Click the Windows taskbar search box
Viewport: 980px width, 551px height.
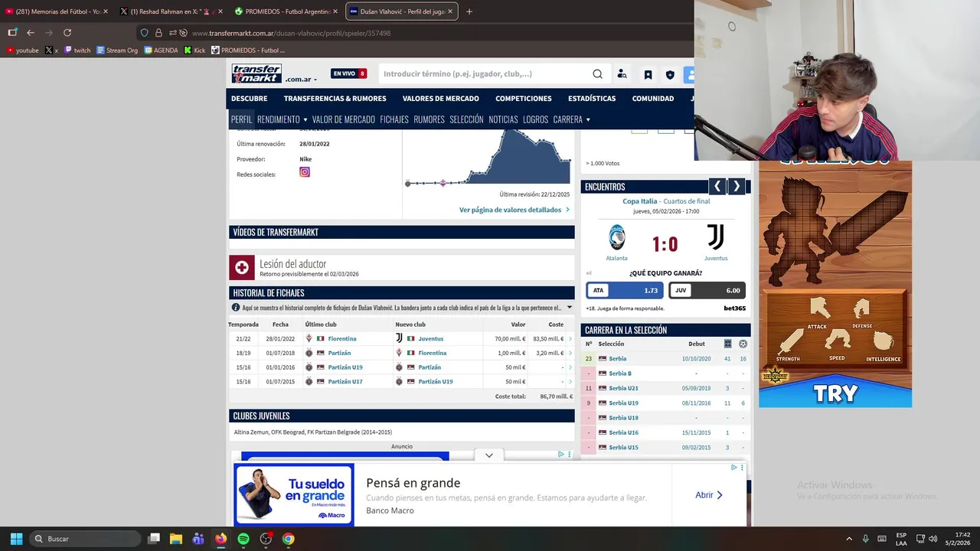tap(86, 539)
